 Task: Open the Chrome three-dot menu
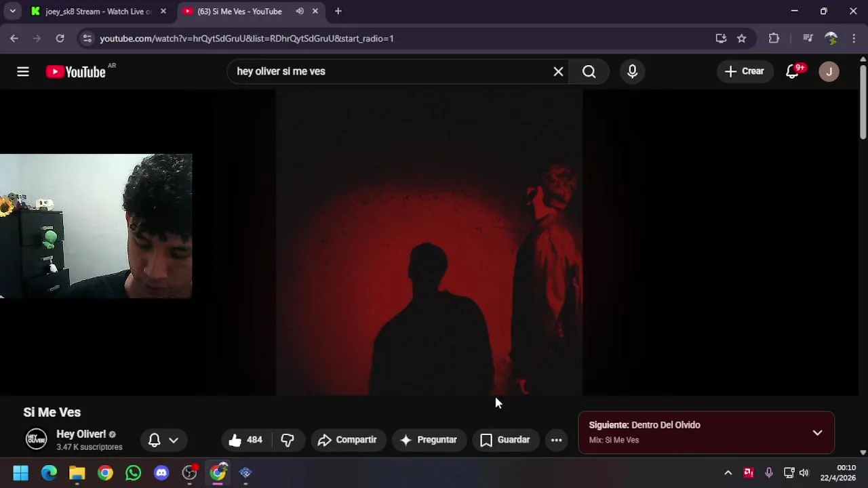[x=854, y=39]
